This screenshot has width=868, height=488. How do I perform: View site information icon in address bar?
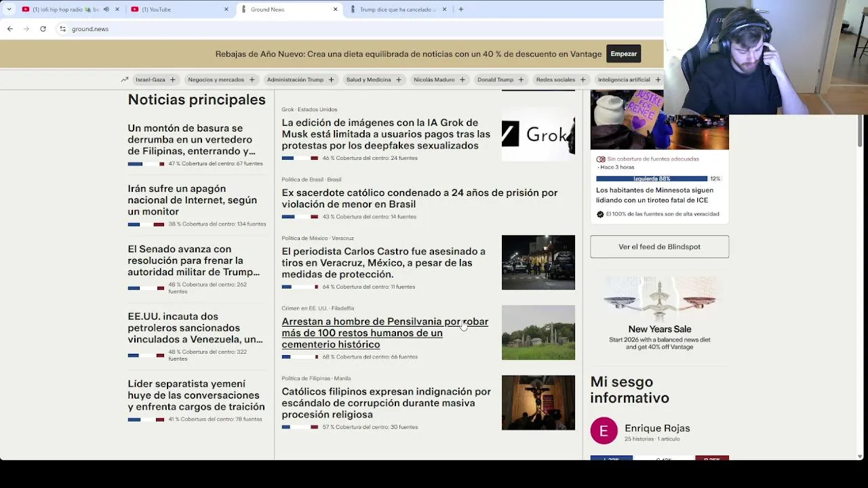click(62, 29)
